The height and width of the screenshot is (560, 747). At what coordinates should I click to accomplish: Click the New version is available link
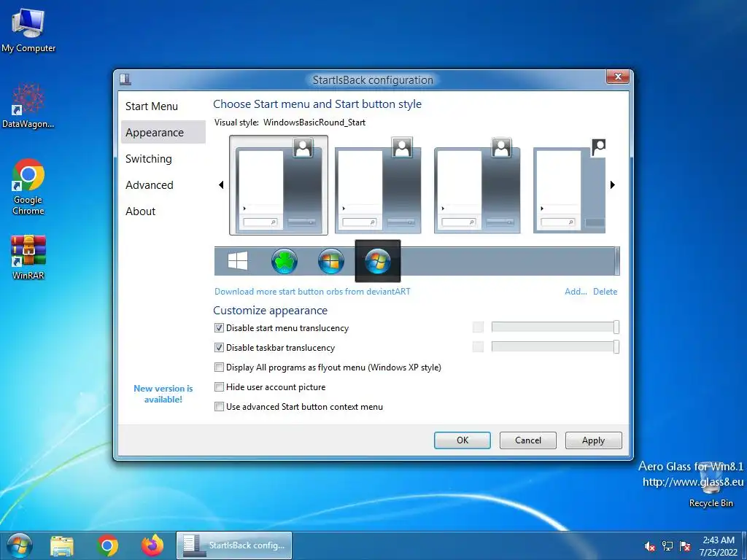[163, 394]
